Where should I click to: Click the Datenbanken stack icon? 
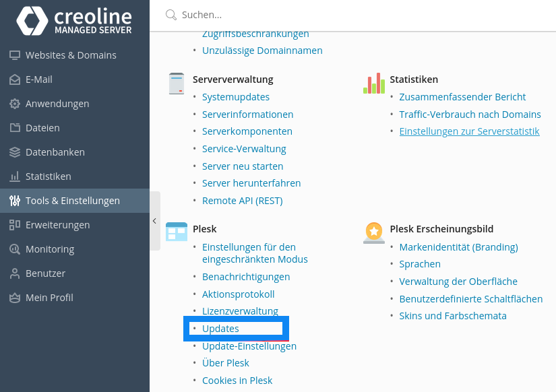[15, 152]
